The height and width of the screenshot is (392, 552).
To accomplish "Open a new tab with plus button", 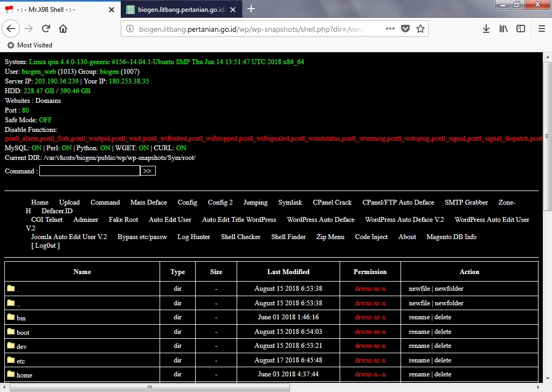I will (x=251, y=9).
